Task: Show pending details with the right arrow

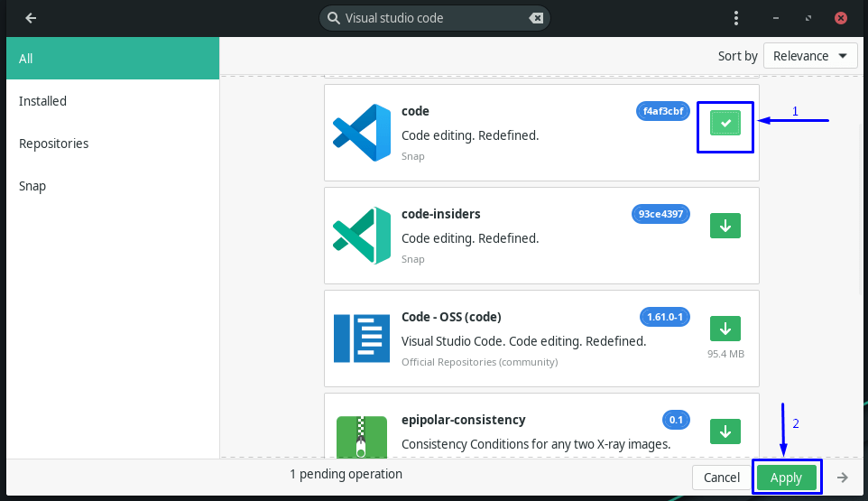Action: [x=842, y=478]
